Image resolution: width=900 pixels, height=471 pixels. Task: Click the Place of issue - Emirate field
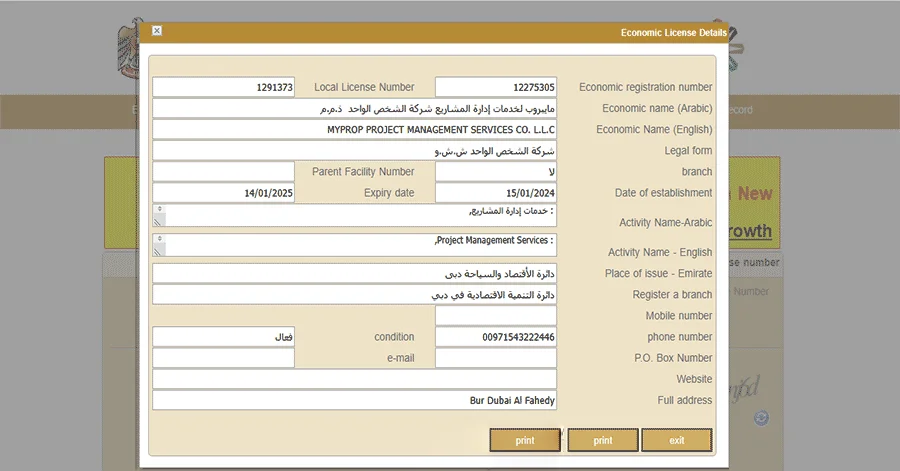click(354, 274)
